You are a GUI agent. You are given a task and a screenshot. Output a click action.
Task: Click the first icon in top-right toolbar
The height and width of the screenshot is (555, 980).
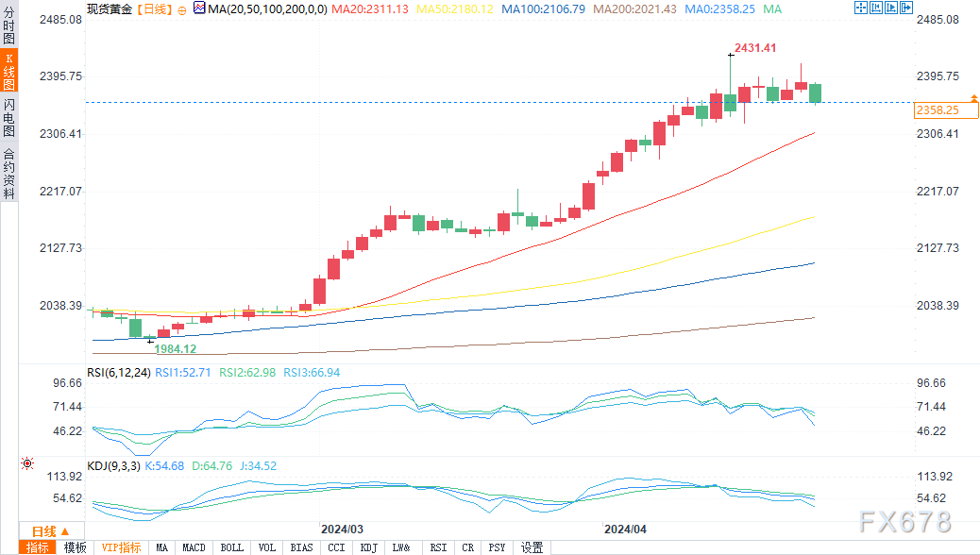point(860,8)
